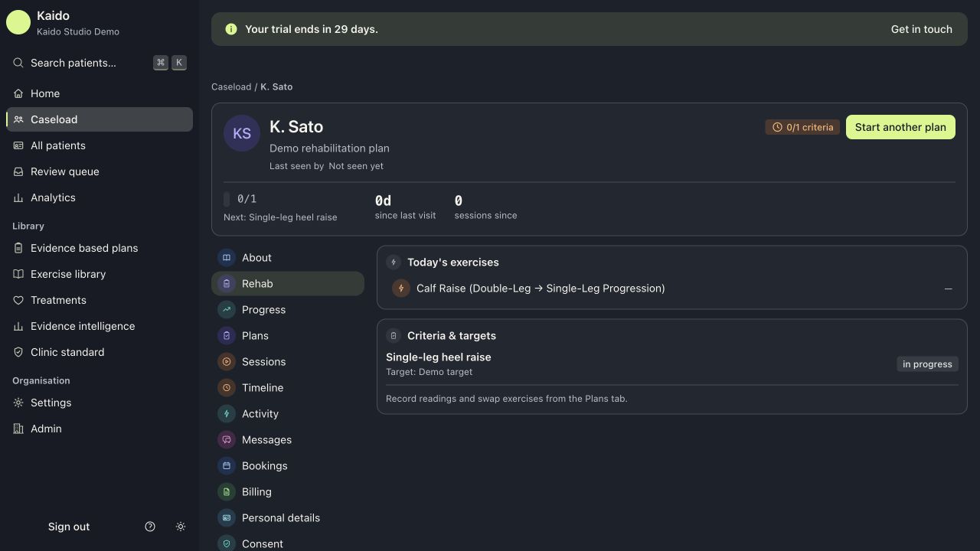Switch to the Plans tab

(x=288, y=336)
